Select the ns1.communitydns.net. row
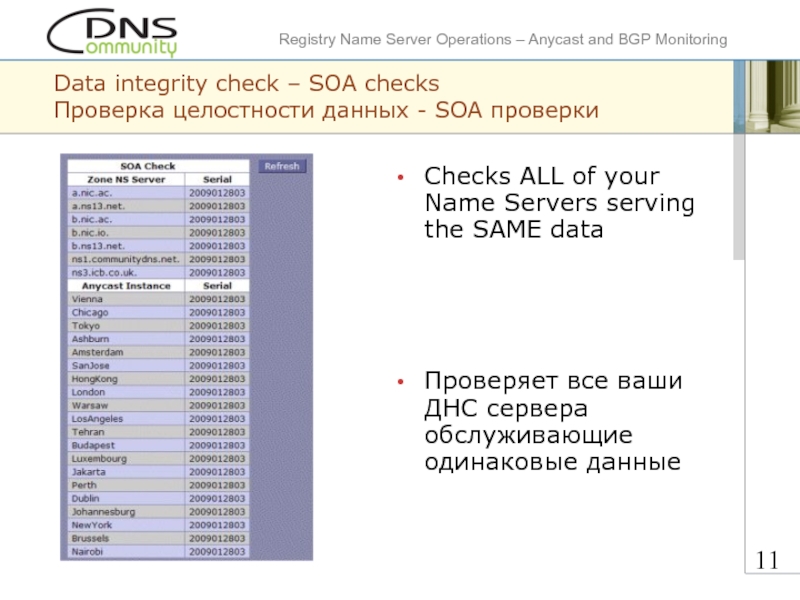Image resolution: width=800 pixels, height=600 pixels. click(x=158, y=259)
